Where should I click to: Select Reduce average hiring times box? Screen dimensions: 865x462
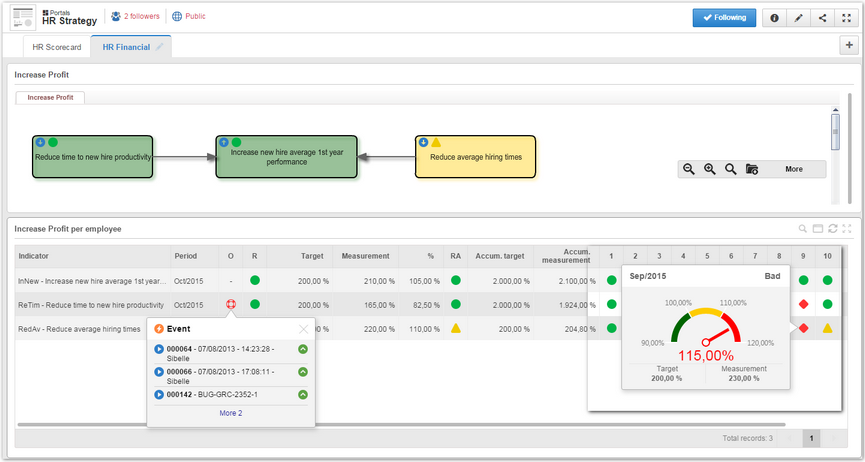click(x=476, y=157)
